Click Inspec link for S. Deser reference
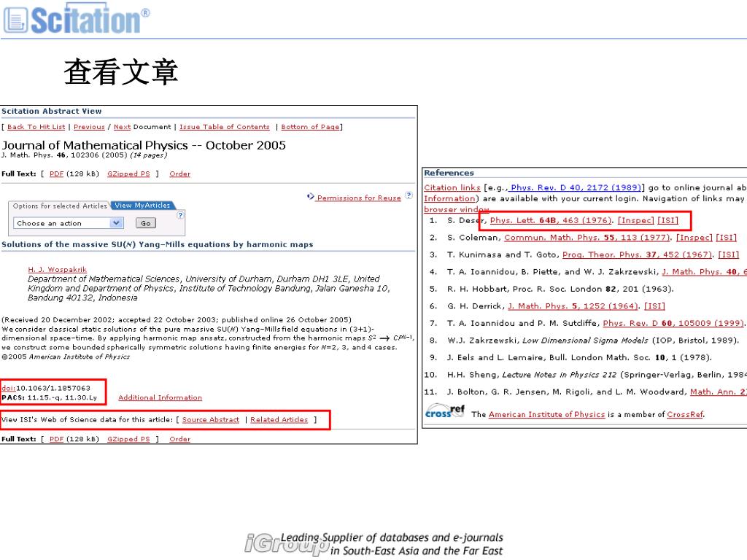The height and width of the screenshot is (560, 747). point(636,220)
